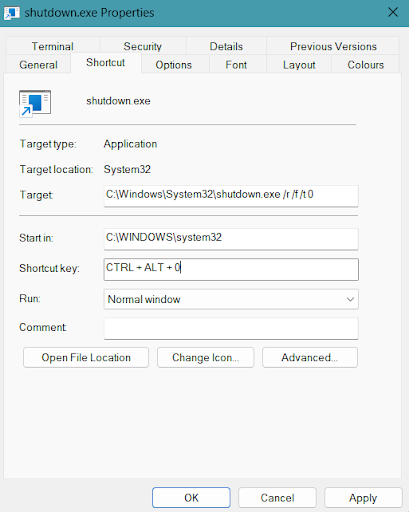This screenshot has width=409, height=512.
Task: Switch to the Terminal tab
Action: pos(52,46)
